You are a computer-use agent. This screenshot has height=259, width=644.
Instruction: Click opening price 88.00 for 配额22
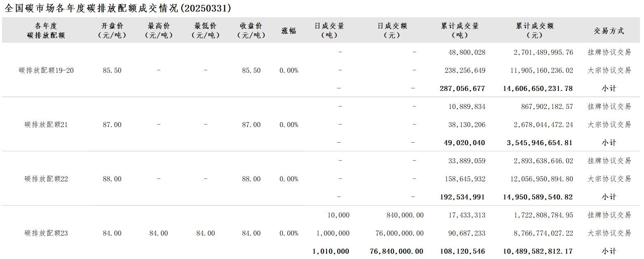tap(112, 179)
